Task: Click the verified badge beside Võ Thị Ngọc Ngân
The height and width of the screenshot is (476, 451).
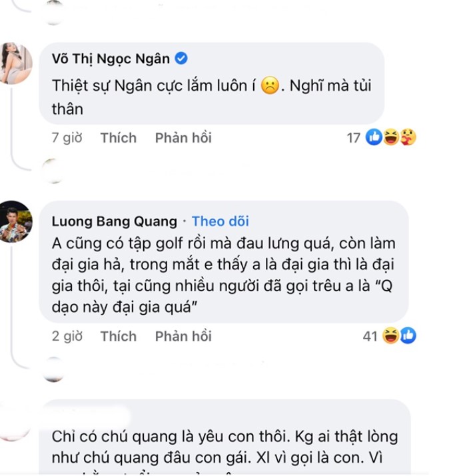Action: pos(181,59)
